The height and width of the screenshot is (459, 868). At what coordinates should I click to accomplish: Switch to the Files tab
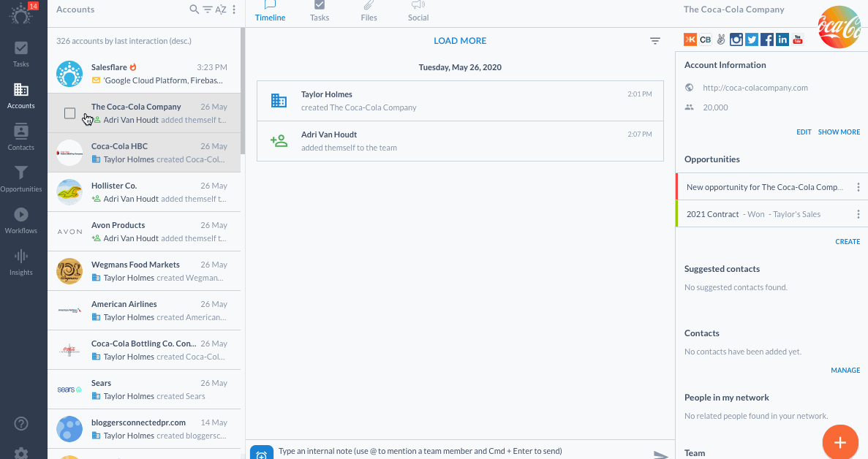[x=369, y=12]
